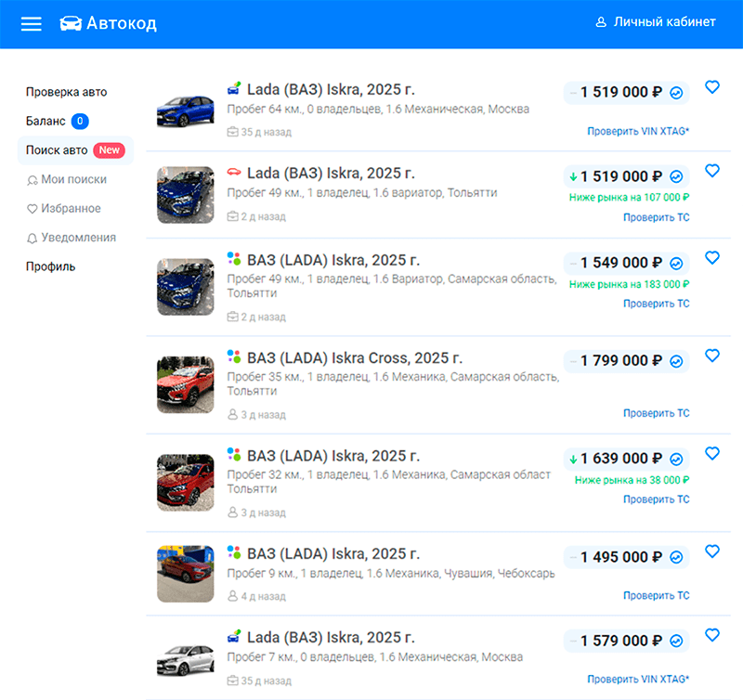Click red car source icon of second listing
Screen dimensions: 743x700
[234, 172]
